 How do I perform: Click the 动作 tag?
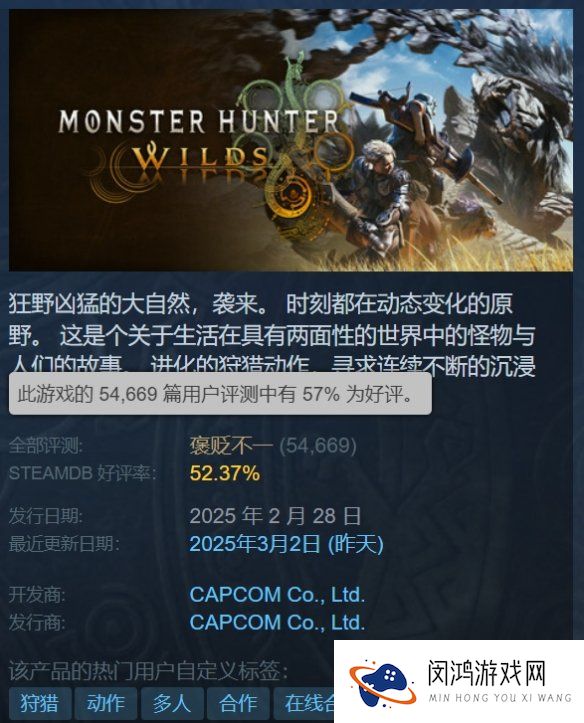pyautogui.click(x=106, y=704)
